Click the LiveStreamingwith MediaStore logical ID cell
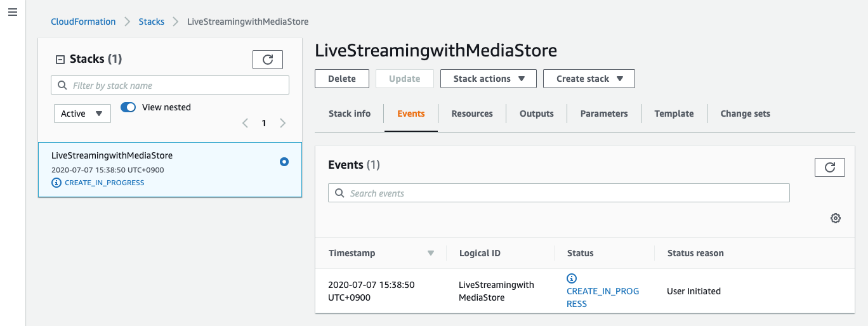 coord(496,291)
